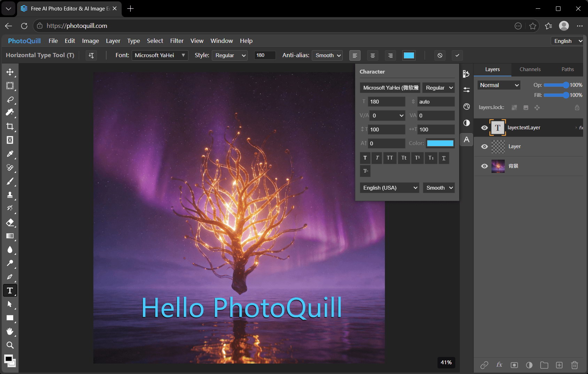The width and height of the screenshot is (588, 374).
Task: Align text left
Action: coord(355,55)
